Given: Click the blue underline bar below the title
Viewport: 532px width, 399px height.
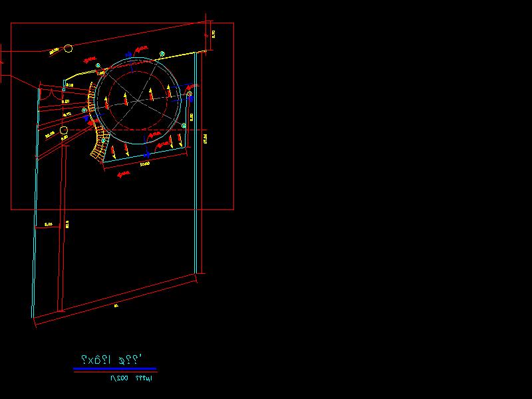Looking at the screenshot, I should (x=114, y=368).
